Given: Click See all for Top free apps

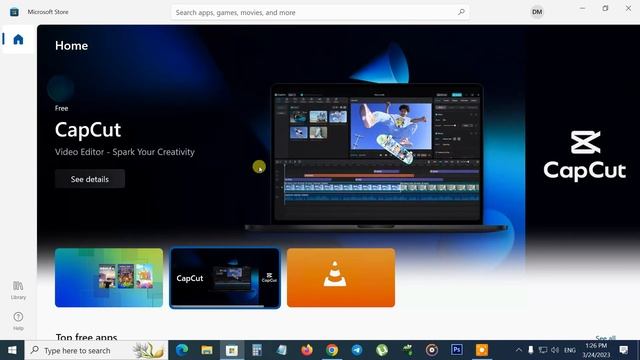Looking at the screenshot, I should click(605, 338).
